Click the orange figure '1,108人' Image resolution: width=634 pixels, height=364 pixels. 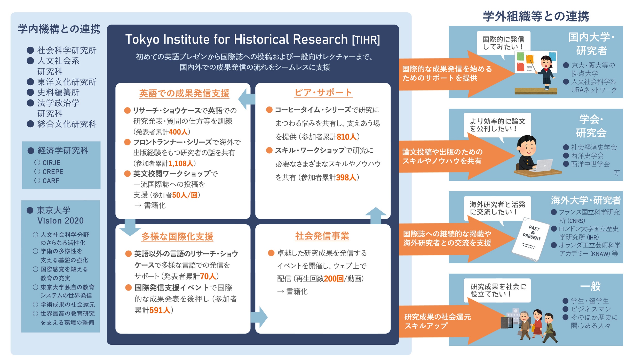click(x=181, y=163)
